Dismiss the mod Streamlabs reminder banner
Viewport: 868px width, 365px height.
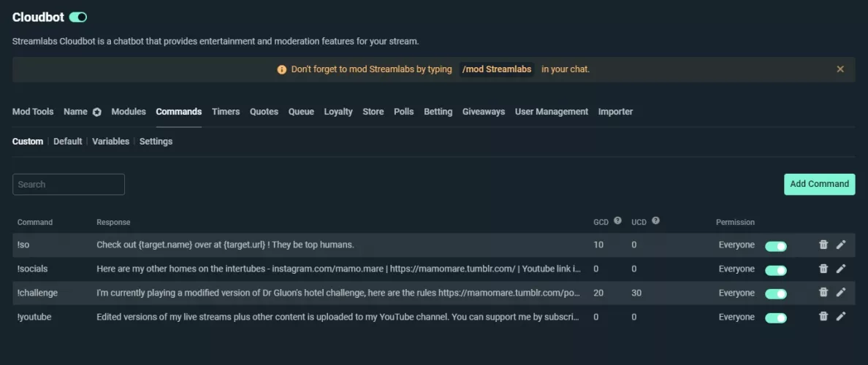(840, 69)
